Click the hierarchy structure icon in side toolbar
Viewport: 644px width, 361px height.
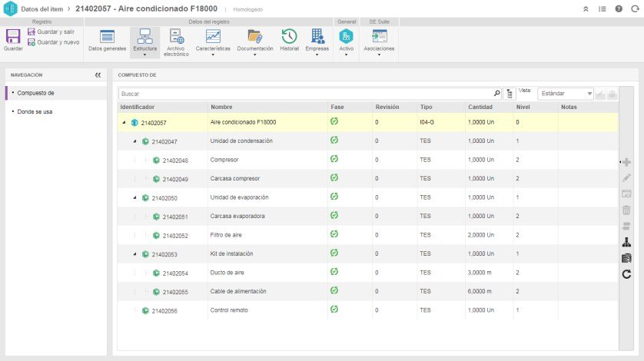coord(626,242)
